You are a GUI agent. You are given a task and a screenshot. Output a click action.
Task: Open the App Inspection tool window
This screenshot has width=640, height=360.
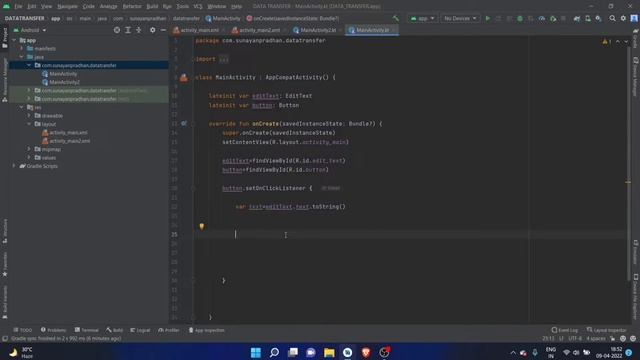pyautogui.click(x=207, y=330)
